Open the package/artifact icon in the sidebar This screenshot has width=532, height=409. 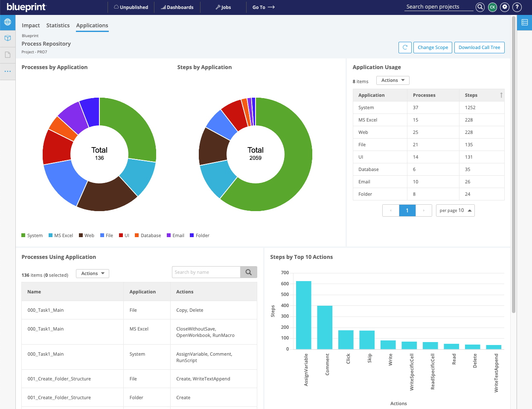pos(8,38)
